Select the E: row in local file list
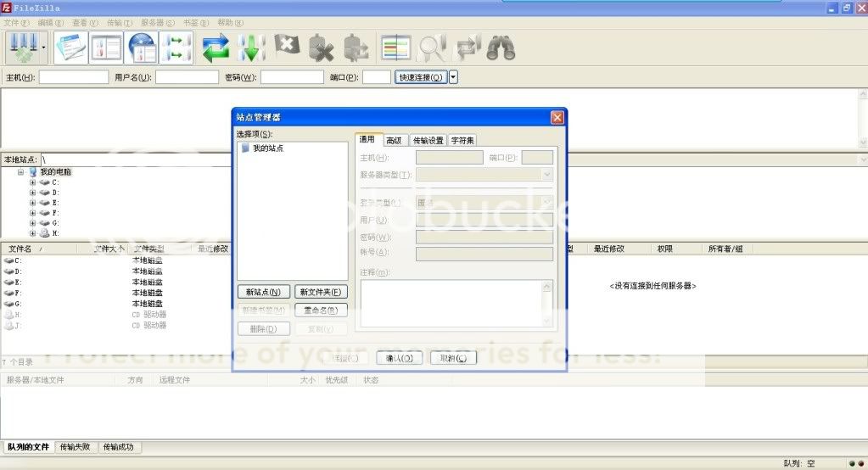This screenshot has width=868, height=470. click(116, 283)
